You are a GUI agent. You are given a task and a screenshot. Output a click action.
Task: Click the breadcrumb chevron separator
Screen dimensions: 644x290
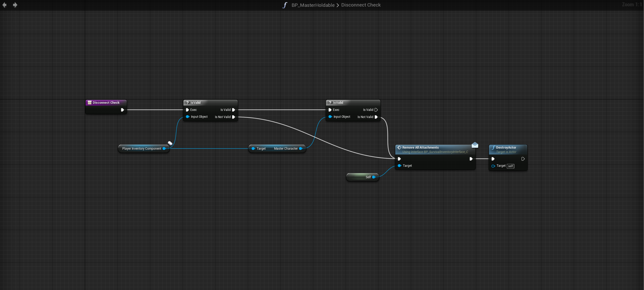(x=338, y=5)
